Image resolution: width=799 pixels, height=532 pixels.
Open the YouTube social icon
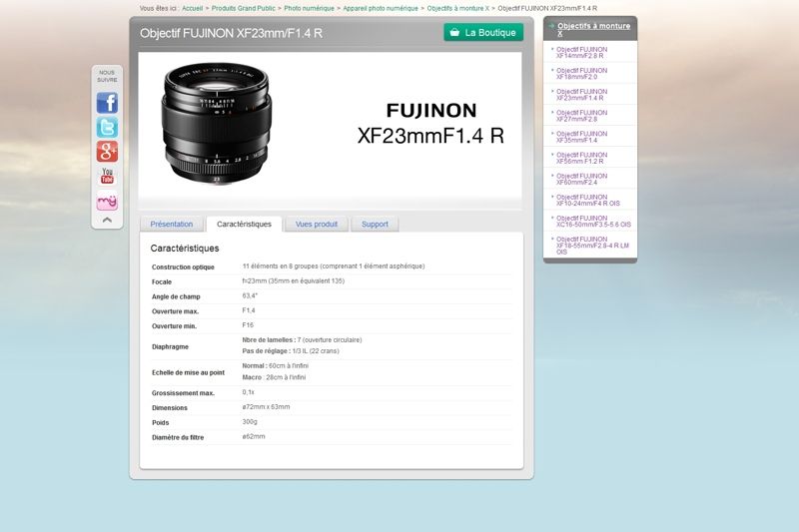(107, 176)
